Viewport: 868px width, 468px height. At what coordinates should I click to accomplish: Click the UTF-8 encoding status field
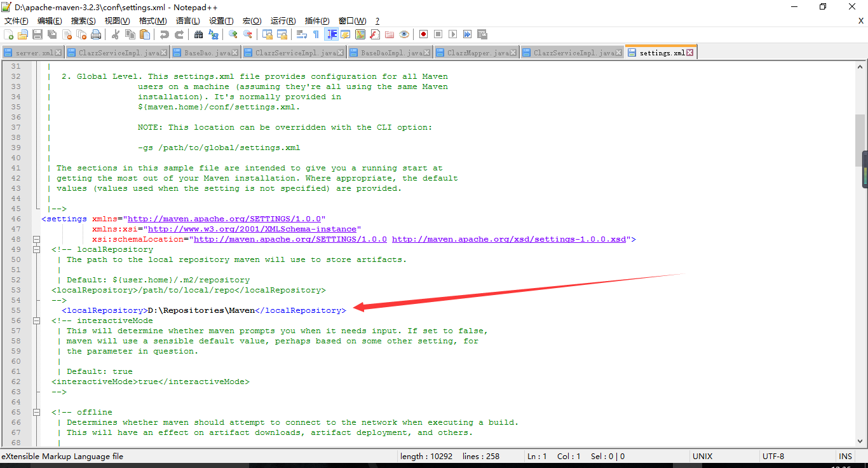[x=773, y=456]
